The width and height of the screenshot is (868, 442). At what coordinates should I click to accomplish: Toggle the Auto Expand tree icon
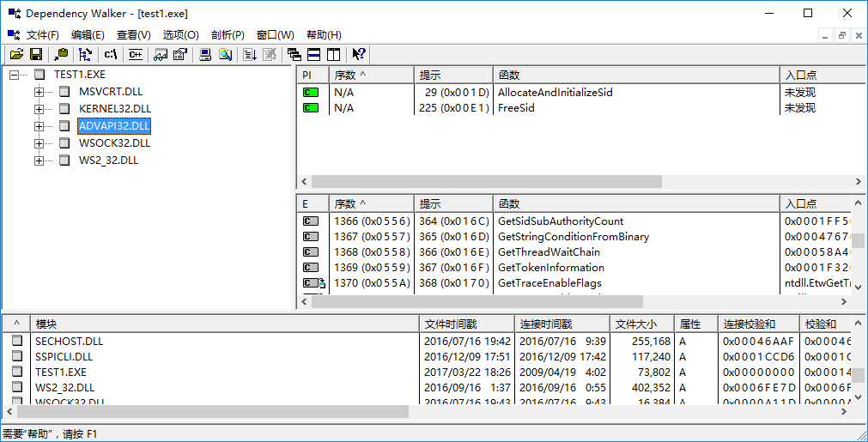pos(85,54)
